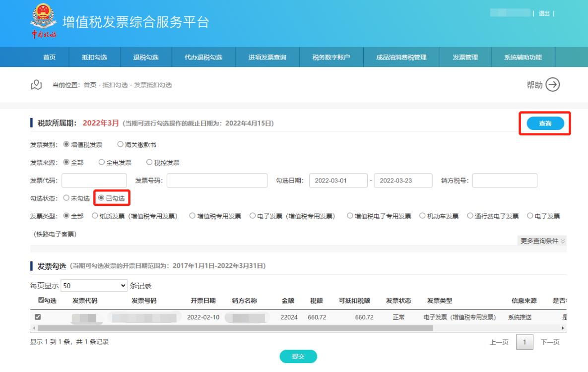The height and width of the screenshot is (372, 588).
Task: Select the 海关缴款书 invoice category
Action: 121,145
